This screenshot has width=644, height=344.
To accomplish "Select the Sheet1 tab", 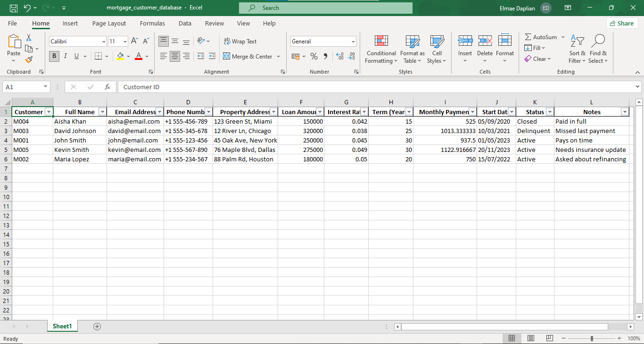I will [x=62, y=326].
